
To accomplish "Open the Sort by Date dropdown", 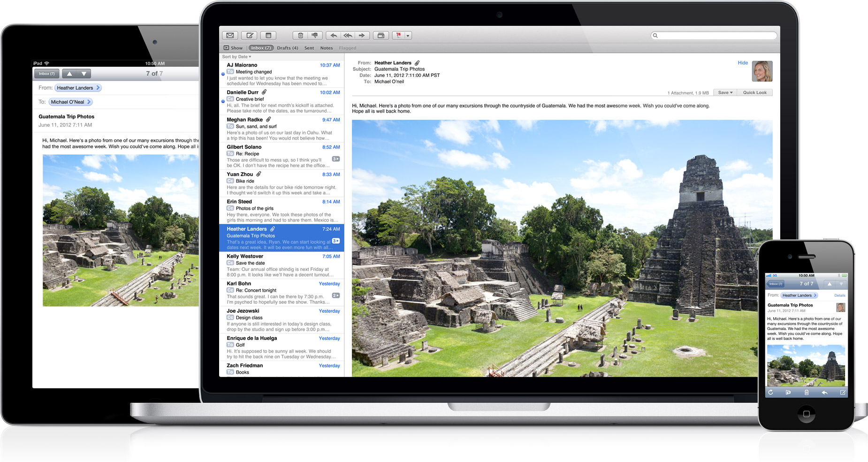I will tap(237, 57).
